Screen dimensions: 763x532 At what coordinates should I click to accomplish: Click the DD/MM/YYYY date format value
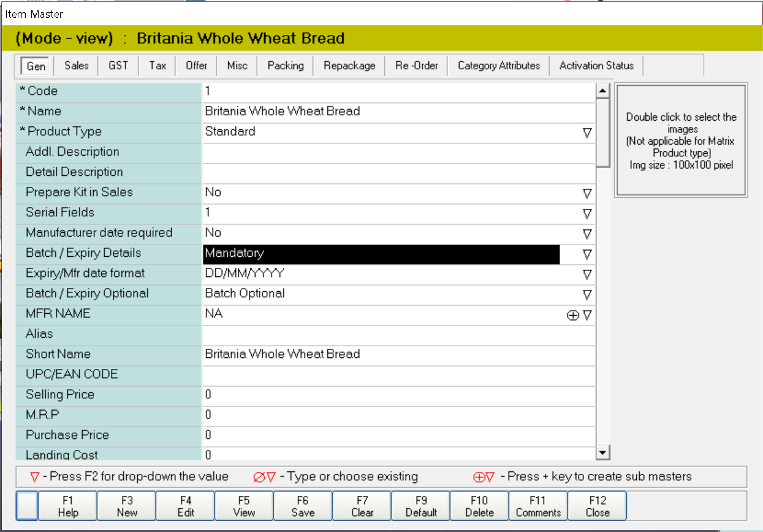pos(245,273)
